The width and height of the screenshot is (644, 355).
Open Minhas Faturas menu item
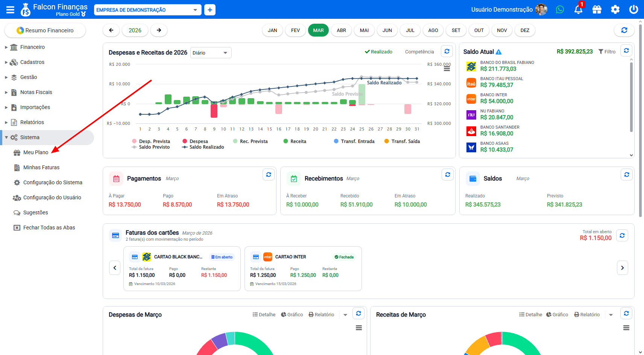tap(41, 167)
